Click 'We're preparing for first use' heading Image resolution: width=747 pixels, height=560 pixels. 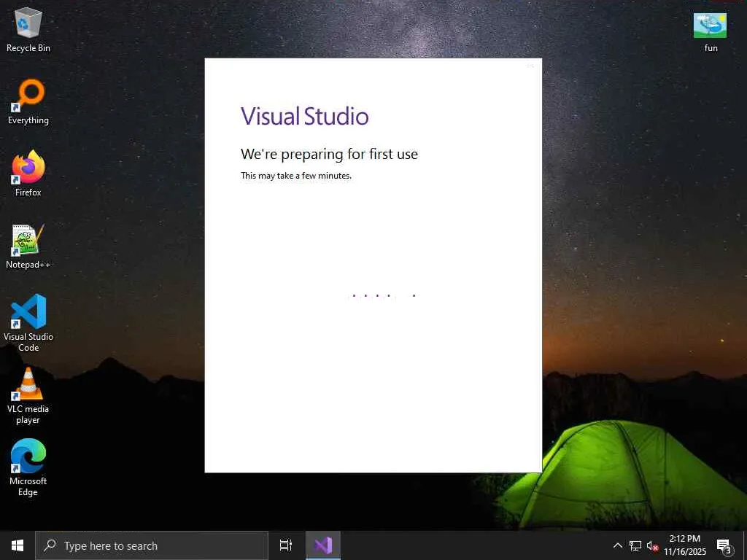coord(329,155)
